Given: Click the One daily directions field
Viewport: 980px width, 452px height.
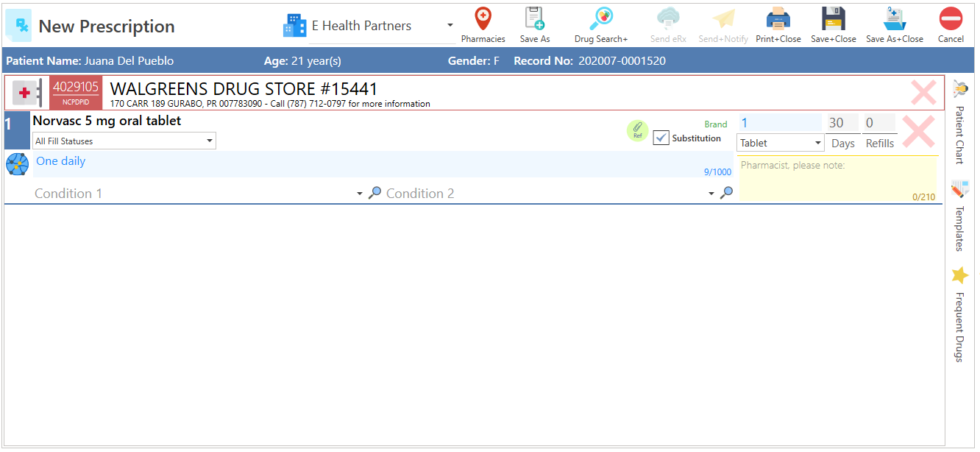Looking at the screenshot, I should click(383, 164).
